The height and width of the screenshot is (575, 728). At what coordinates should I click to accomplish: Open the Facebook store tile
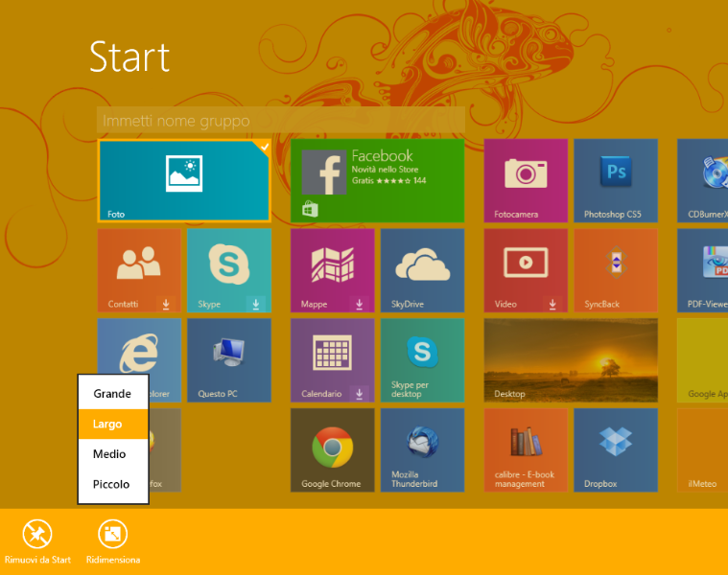[377, 180]
